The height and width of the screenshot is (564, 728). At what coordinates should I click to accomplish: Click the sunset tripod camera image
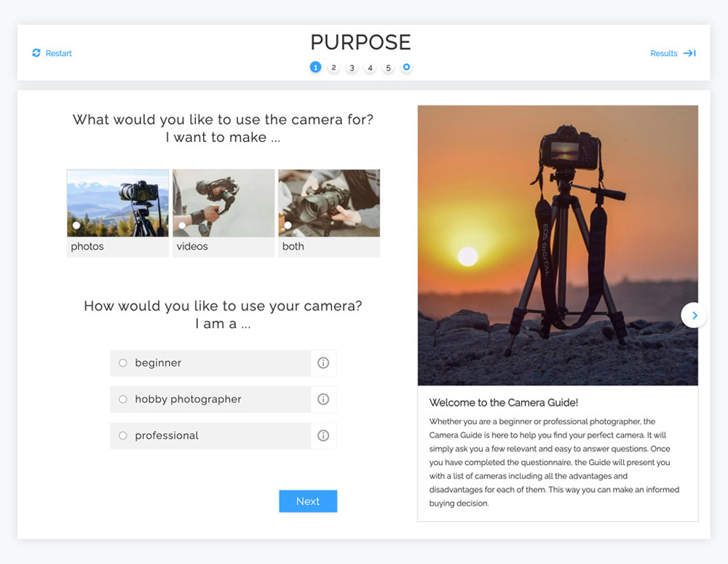[558, 245]
